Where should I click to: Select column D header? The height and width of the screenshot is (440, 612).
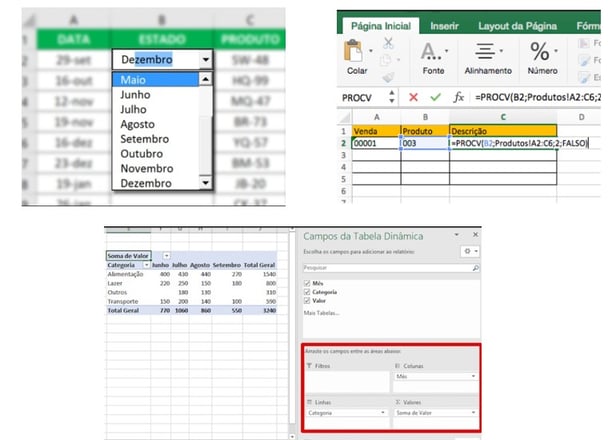pyautogui.click(x=581, y=117)
